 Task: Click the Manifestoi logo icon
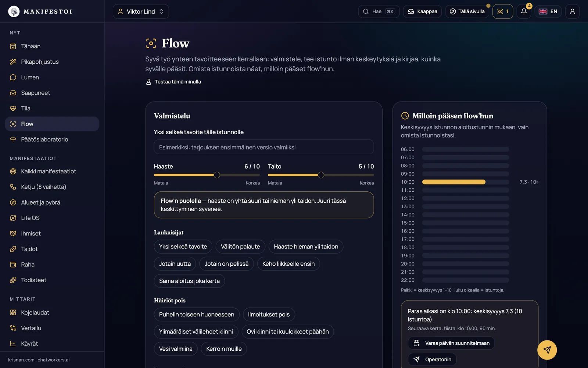pyautogui.click(x=14, y=11)
